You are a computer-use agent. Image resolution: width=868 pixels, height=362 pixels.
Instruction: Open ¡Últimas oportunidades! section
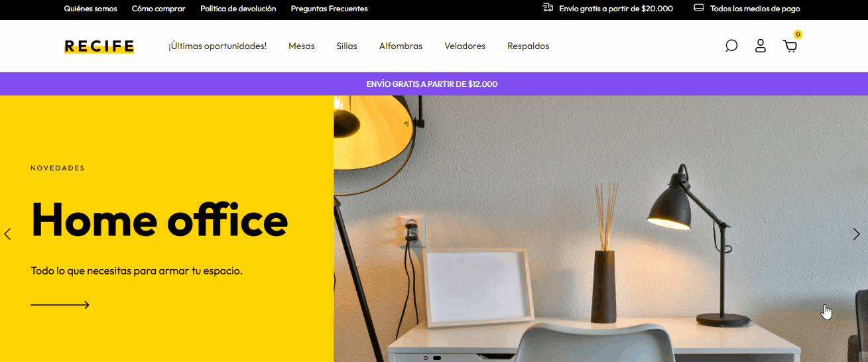pyautogui.click(x=217, y=46)
